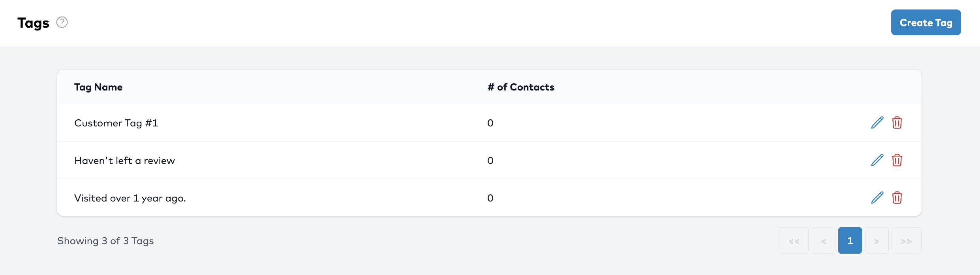
Task: Click the contact count for Customer Tag #1
Action: pos(490,123)
